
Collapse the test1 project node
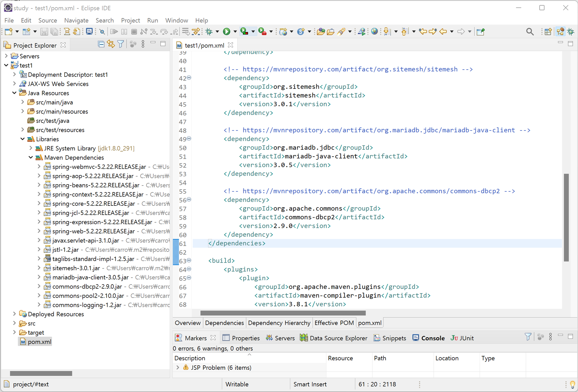click(6, 66)
